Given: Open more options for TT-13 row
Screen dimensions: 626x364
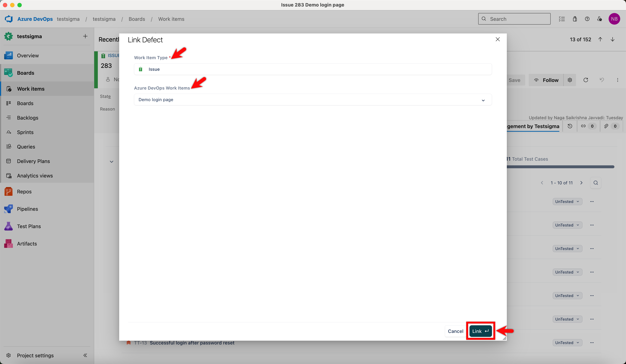Looking at the screenshot, I should coord(592,343).
